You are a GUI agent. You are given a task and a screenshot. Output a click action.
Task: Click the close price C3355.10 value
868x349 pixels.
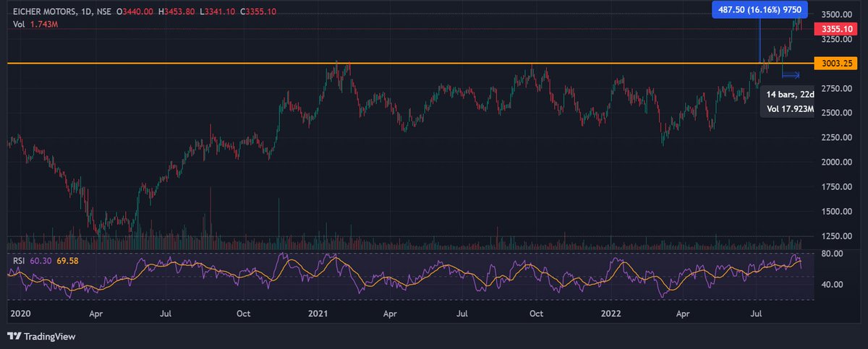click(x=258, y=12)
